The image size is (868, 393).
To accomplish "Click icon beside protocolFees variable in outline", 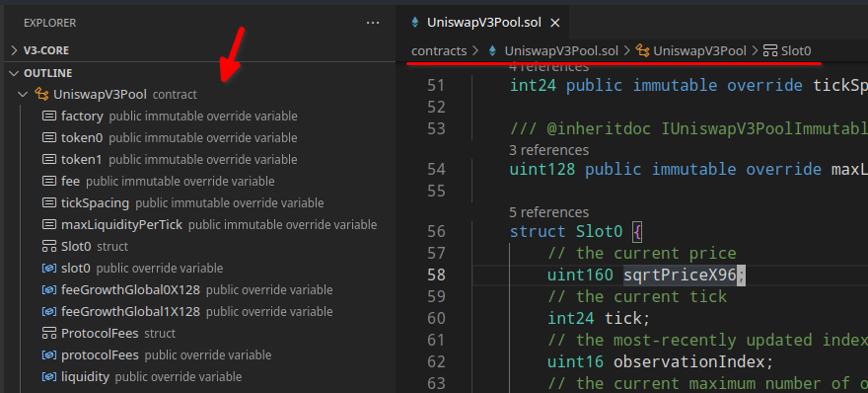I will click(x=49, y=354).
